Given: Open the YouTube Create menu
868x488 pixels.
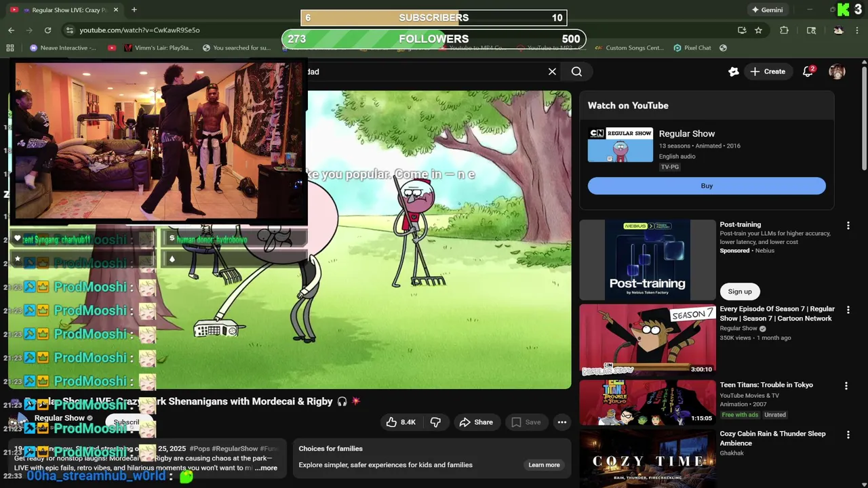Looking at the screenshot, I should [768, 71].
